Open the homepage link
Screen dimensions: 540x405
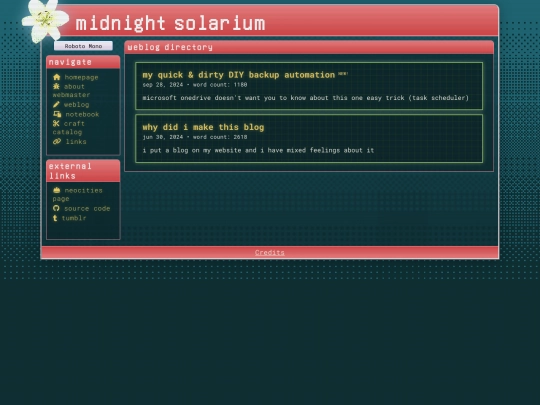[x=81, y=77]
